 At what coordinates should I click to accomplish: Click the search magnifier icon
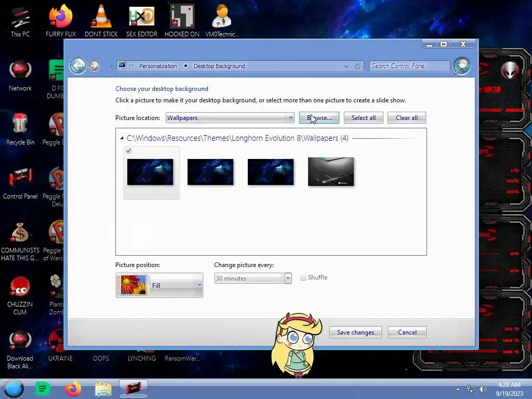pyautogui.click(x=461, y=66)
